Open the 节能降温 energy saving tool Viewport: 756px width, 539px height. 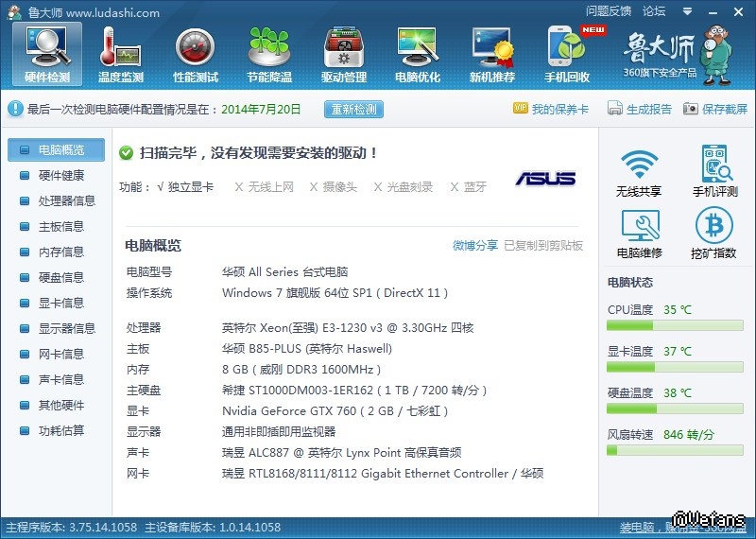pos(268,55)
